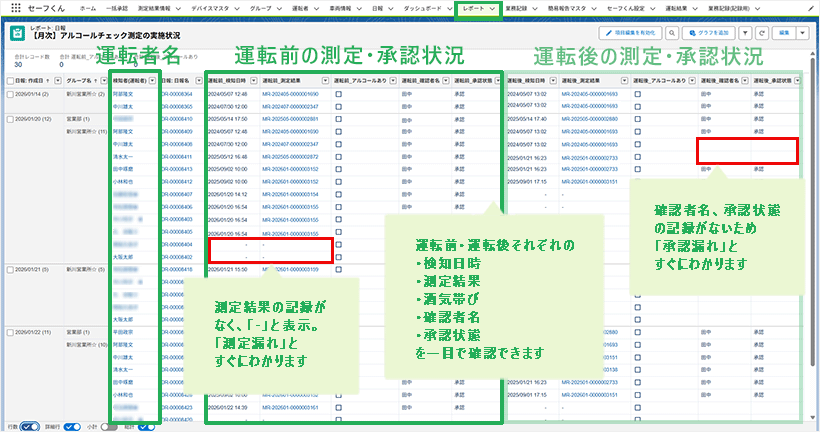Open daily report link DR-00006410
The width and height of the screenshot is (820, 432).
pyautogui.click(x=177, y=119)
